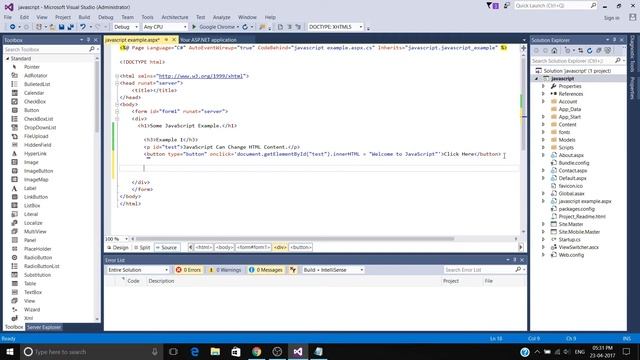Open the Debug menu

(x=105, y=17)
